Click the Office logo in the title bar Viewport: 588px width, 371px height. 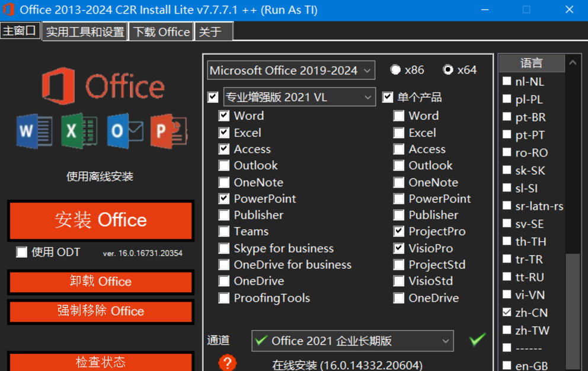8,9
